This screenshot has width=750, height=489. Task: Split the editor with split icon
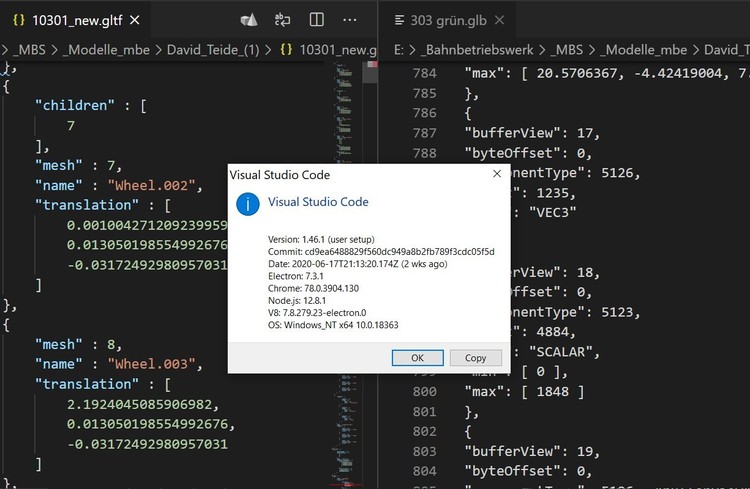pyautogui.click(x=317, y=20)
